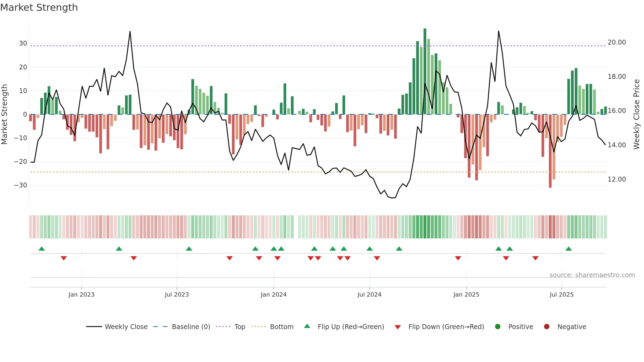
Task: Click the 14.00 price axis label
Action: pos(617,145)
